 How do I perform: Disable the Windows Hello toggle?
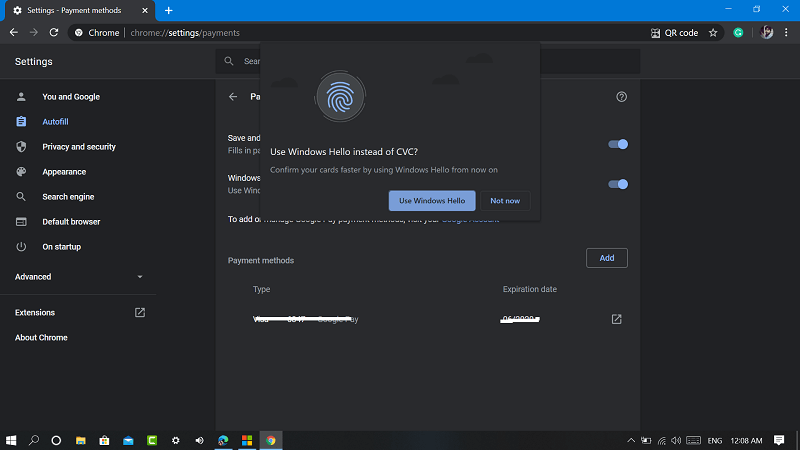click(x=617, y=184)
